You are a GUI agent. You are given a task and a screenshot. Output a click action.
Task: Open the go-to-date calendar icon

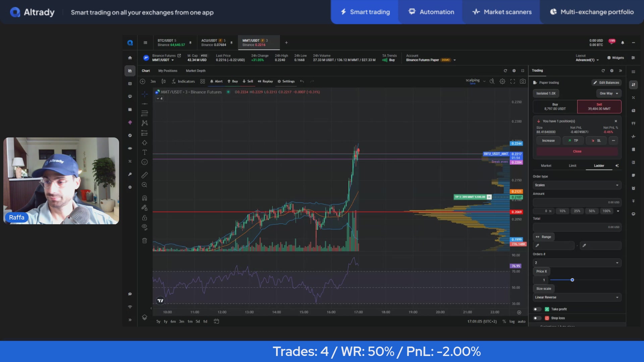[x=216, y=321]
